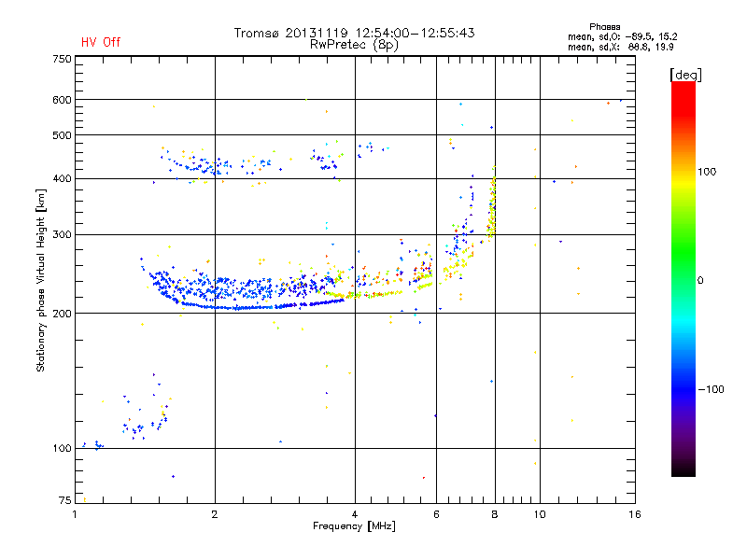Click the colorbar tick label '100'

click(x=707, y=172)
